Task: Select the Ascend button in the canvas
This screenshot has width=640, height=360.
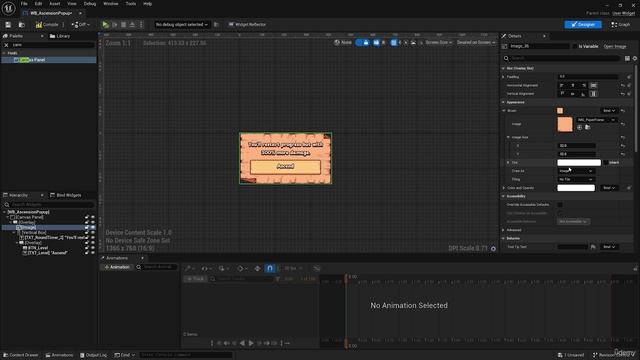Action: point(285,167)
